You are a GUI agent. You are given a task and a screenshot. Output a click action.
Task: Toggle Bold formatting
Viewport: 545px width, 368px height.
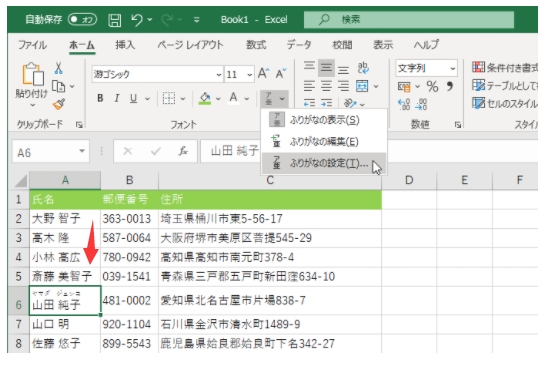[100, 98]
